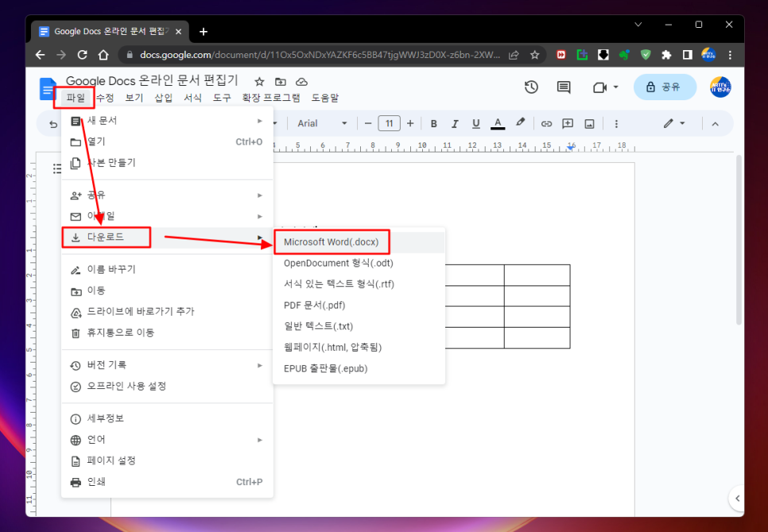Check cloud save status icon
The image size is (768, 532).
point(302,82)
